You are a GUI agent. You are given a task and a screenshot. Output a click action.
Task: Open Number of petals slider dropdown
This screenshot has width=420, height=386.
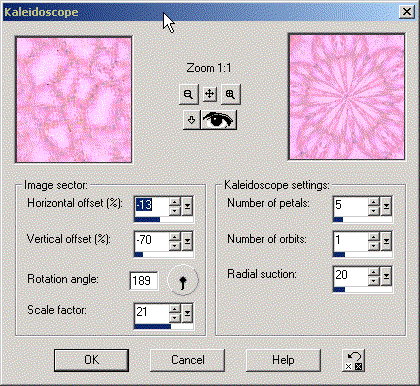point(386,206)
